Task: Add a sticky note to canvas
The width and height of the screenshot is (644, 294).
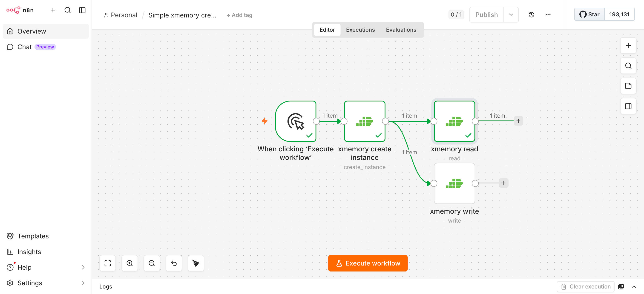Action: pos(628,86)
